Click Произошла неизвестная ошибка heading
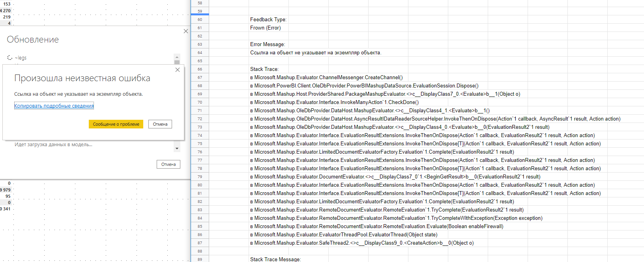Image resolution: width=644 pixels, height=262 pixels. pos(82,78)
